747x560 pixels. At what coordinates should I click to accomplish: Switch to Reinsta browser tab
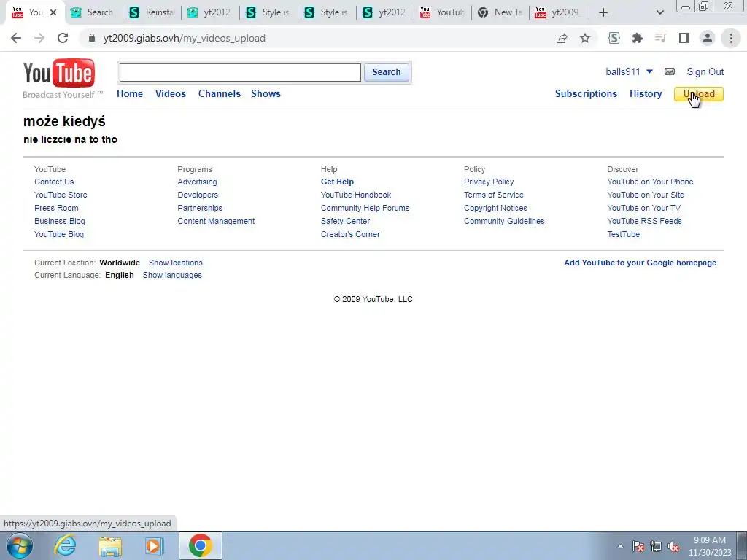tap(152, 12)
